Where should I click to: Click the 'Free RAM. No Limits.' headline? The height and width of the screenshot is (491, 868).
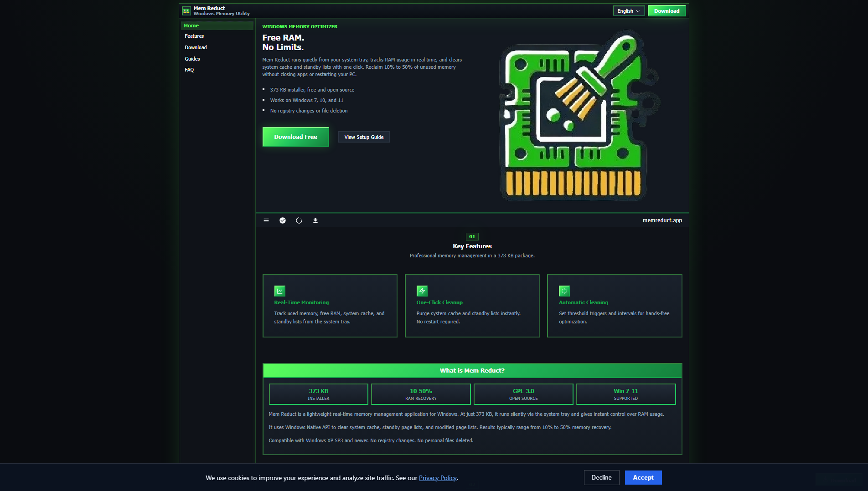click(x=283, y=42)
